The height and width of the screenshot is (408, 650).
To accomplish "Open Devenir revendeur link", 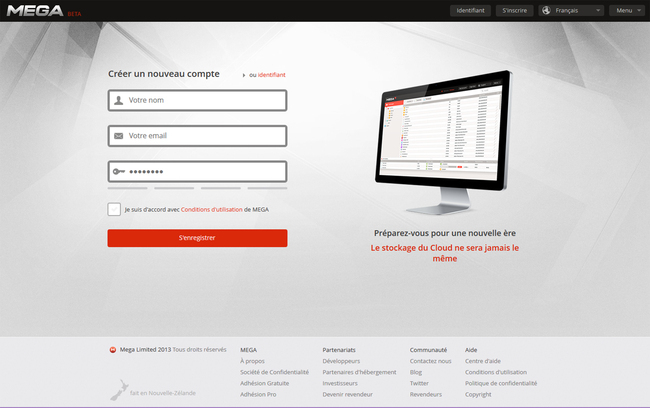I will (x=347, y=395).
